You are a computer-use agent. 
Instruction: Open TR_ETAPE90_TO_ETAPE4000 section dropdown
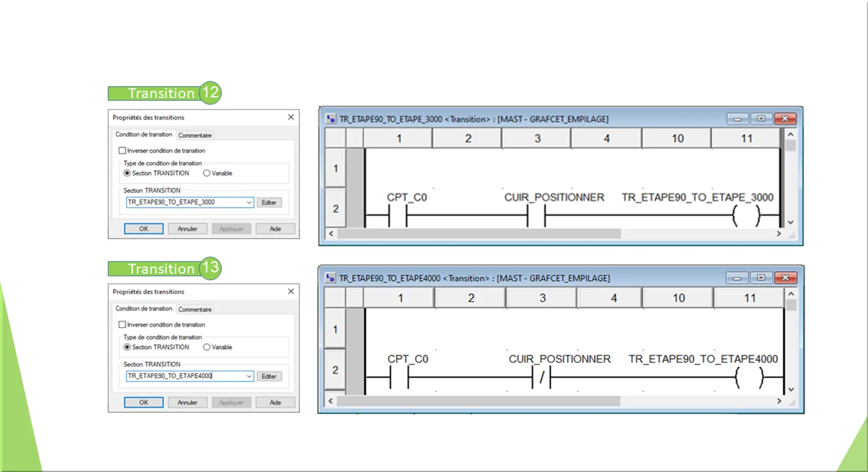pyautogui.click(x=249, y=376)
